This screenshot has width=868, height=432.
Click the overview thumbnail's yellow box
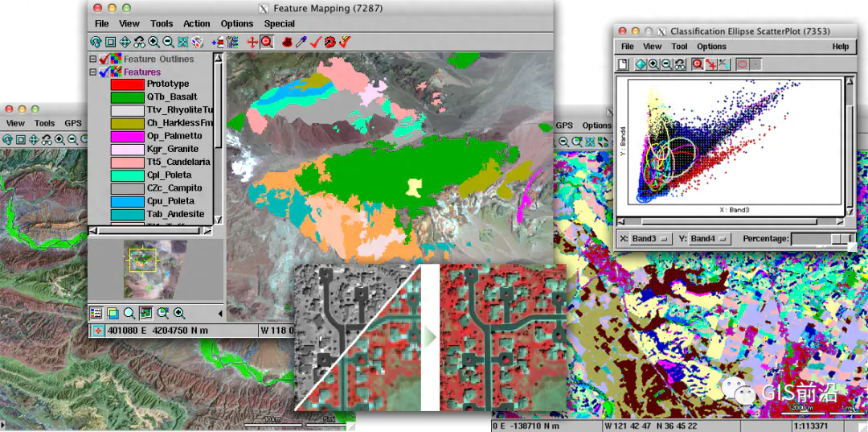pyautogui.click(x=141, y=261)
